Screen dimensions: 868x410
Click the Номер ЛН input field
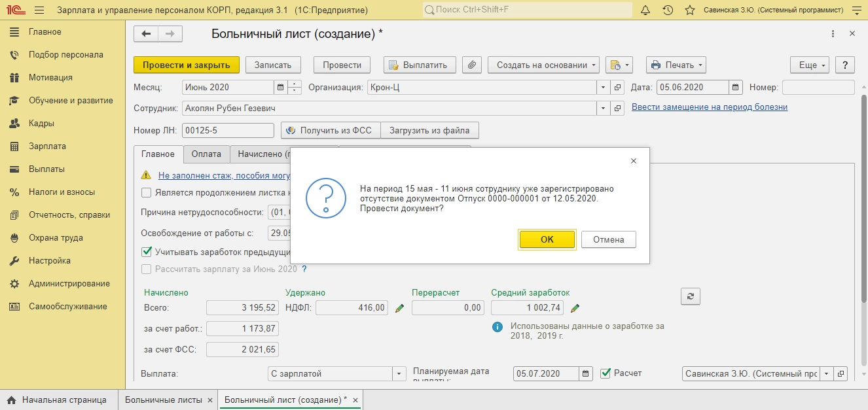click(x=228, y=130)
